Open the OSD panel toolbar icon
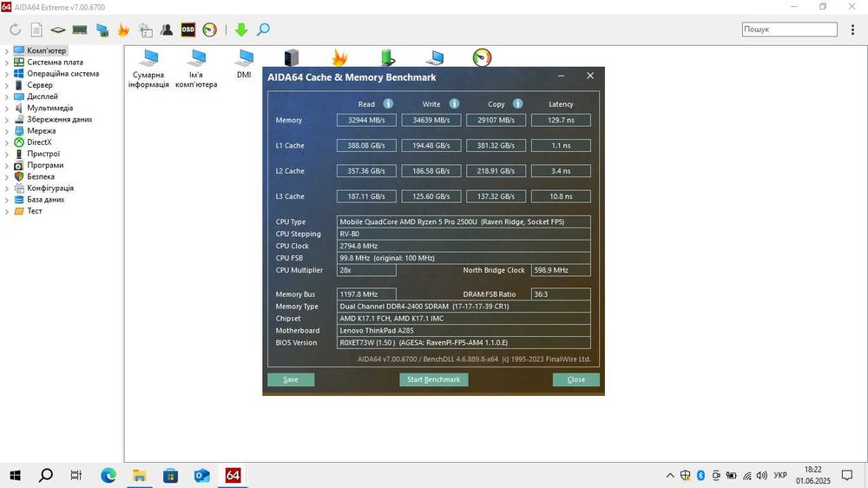868x488 pixels. 188,30
